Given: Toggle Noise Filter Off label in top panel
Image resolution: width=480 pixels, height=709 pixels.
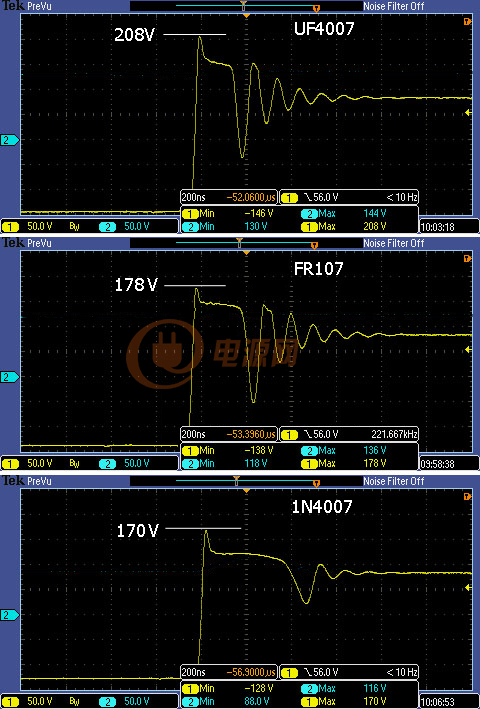Looking at the screenshot, I should tap(394, 6).
